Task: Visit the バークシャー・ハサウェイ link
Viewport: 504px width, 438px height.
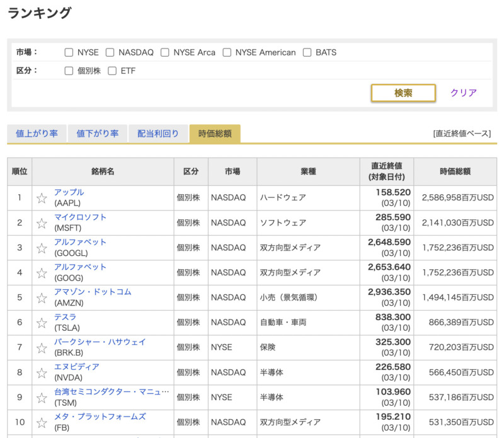Action: pyautogui.click(x=100, y=342)
